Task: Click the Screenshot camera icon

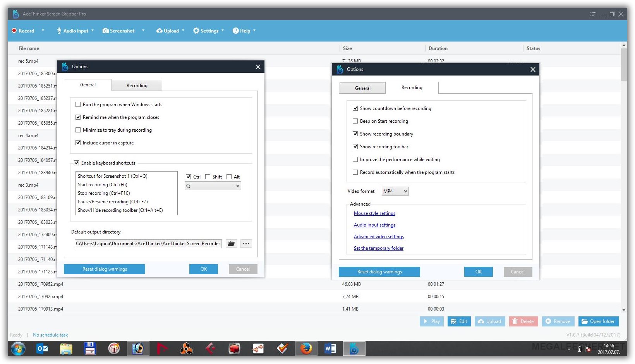Action: (x=105, y=31)
